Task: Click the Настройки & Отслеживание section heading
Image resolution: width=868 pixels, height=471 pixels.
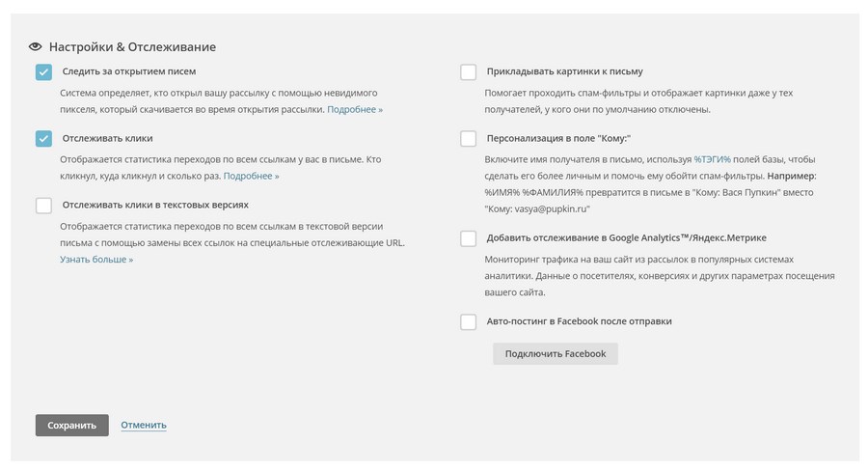Action: (x=132, y=46)
